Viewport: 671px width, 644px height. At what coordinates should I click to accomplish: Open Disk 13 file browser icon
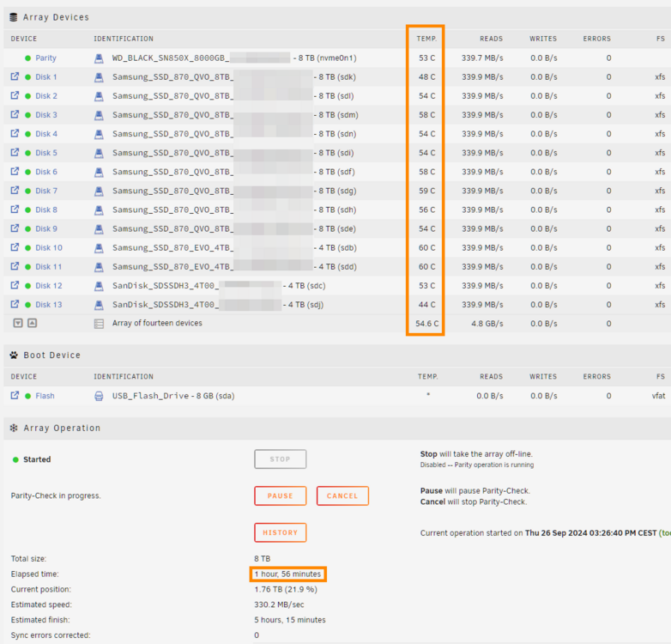click(x=15, y=304)
